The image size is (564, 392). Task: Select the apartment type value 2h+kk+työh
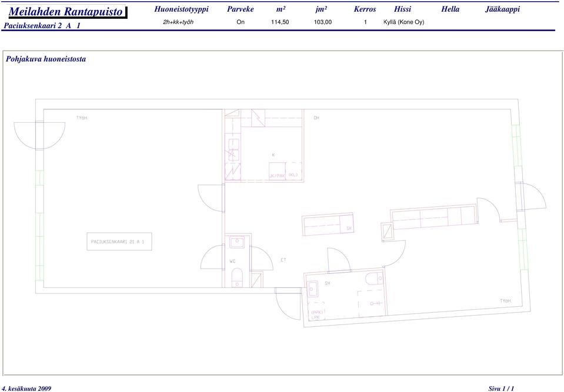pyautogui.click(x=178, y=22)
